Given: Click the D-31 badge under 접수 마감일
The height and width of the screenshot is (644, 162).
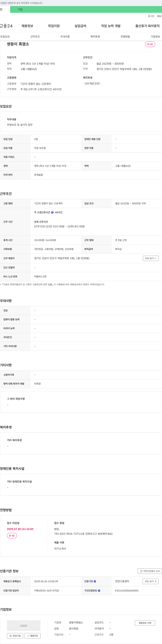Looking at the screenshot, I should (12, 536).
